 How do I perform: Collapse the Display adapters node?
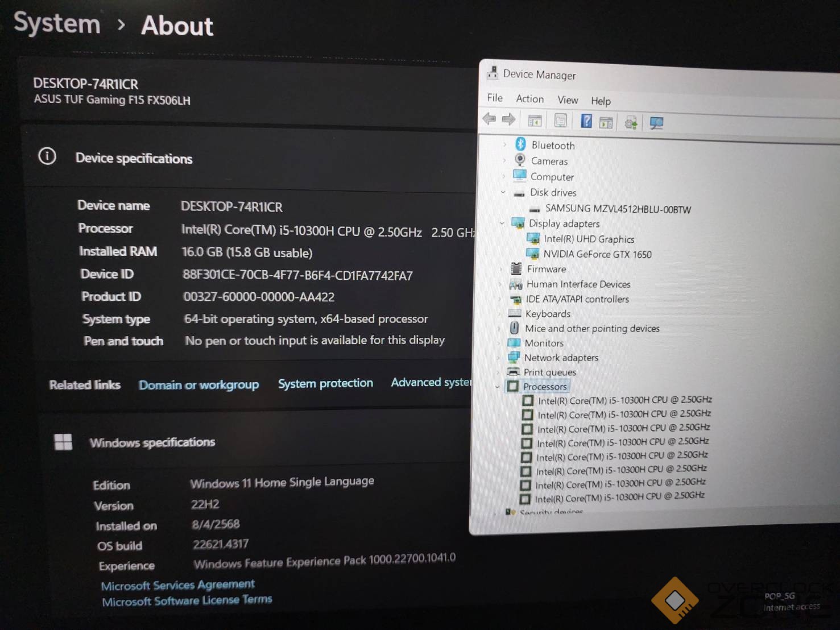(x=502, y=223)
